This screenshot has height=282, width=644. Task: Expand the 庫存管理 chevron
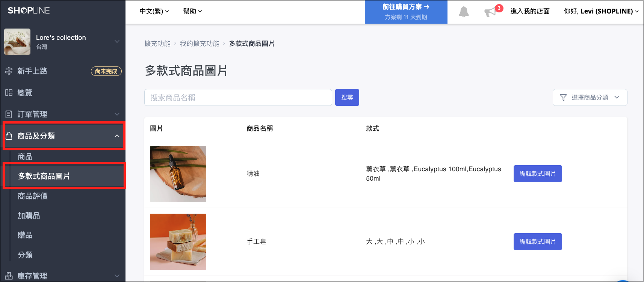[x=117, y=276]
